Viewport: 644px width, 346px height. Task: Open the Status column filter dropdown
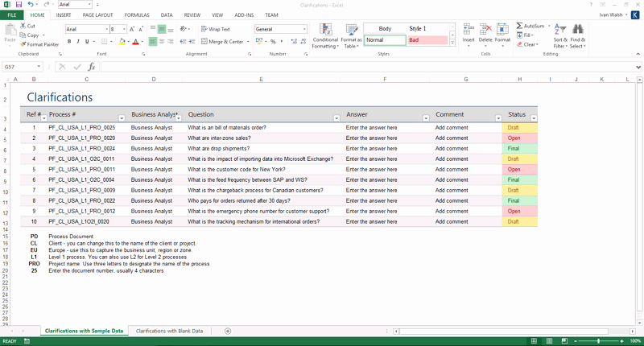tap(534, 118)
